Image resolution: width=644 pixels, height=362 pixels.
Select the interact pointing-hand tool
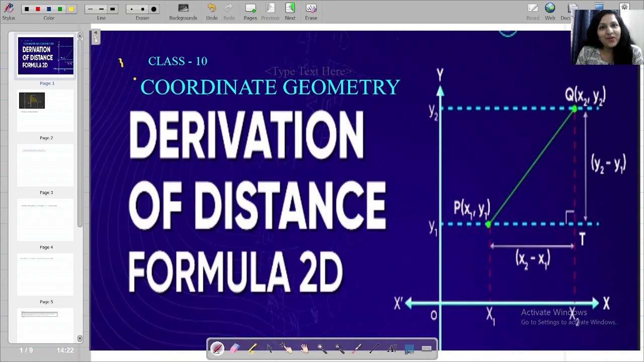pos(287,348)
